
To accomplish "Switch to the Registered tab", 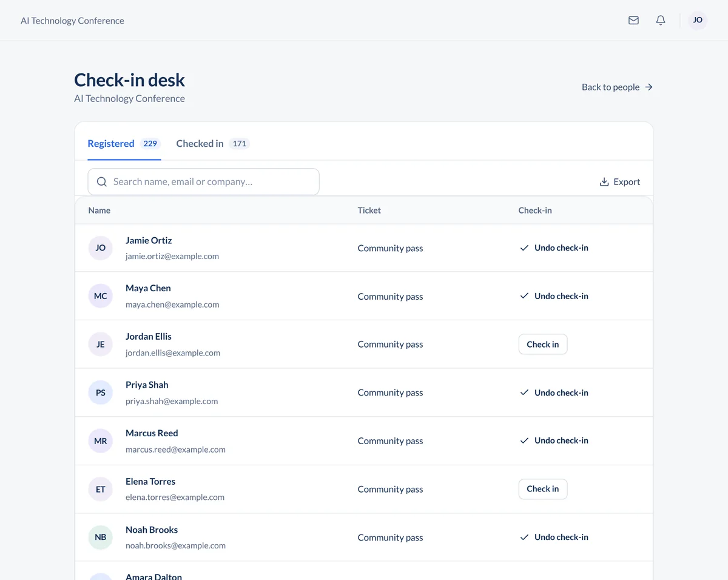I will [124, 144].
